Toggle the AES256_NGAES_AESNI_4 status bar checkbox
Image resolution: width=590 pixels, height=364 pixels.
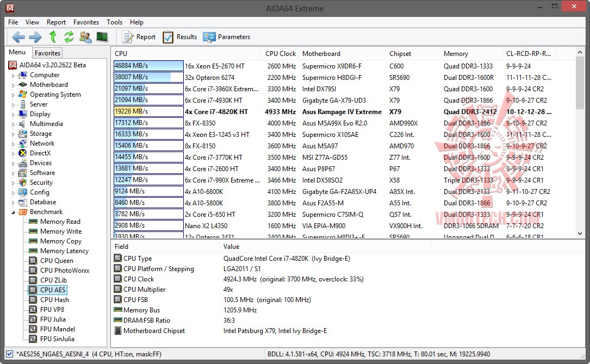click(x=9, y=354)
